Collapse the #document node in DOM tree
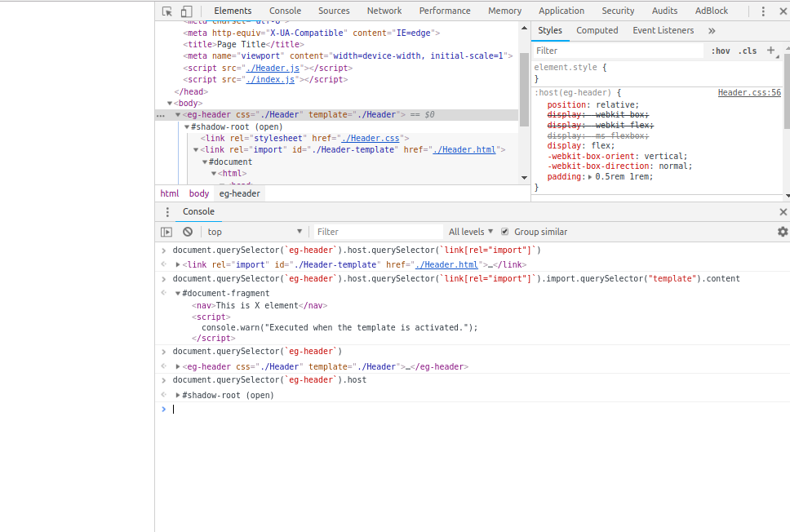Image resolution: width=790 pixels, height=532 pixels. (205, 162)
